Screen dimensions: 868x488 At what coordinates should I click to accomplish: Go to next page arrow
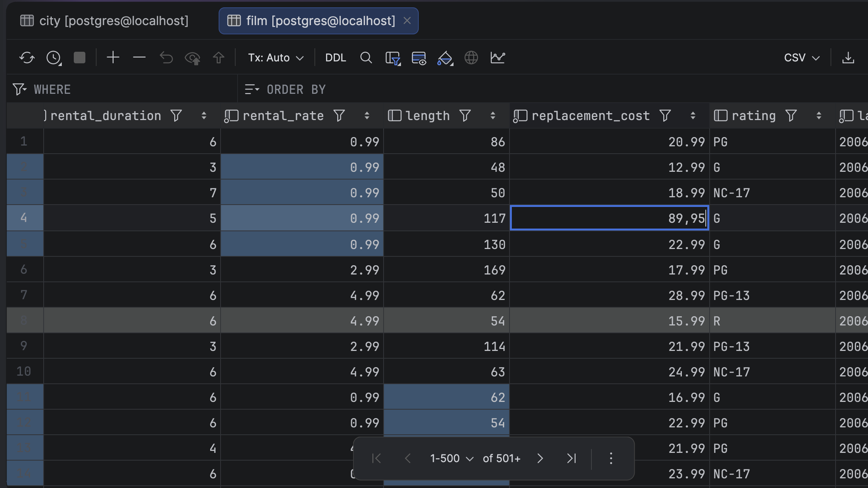(540, 458)
